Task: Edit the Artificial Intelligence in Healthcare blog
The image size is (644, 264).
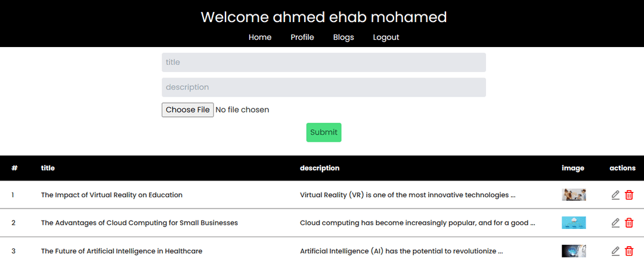Action: (615, 251)
